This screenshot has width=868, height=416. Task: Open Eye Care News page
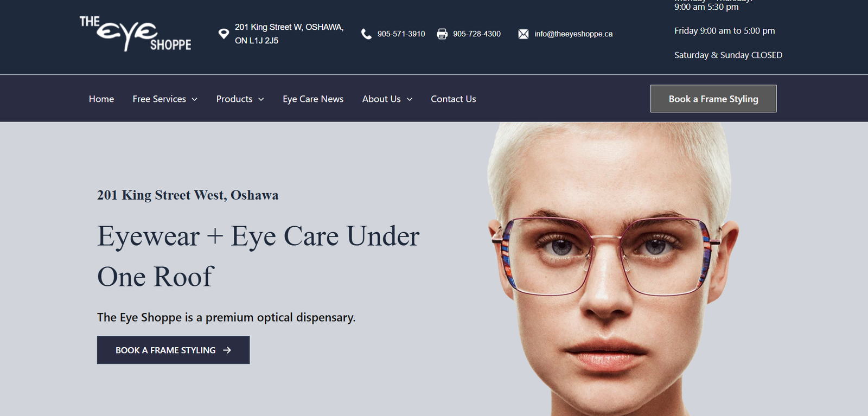click(x=313, y=99)
